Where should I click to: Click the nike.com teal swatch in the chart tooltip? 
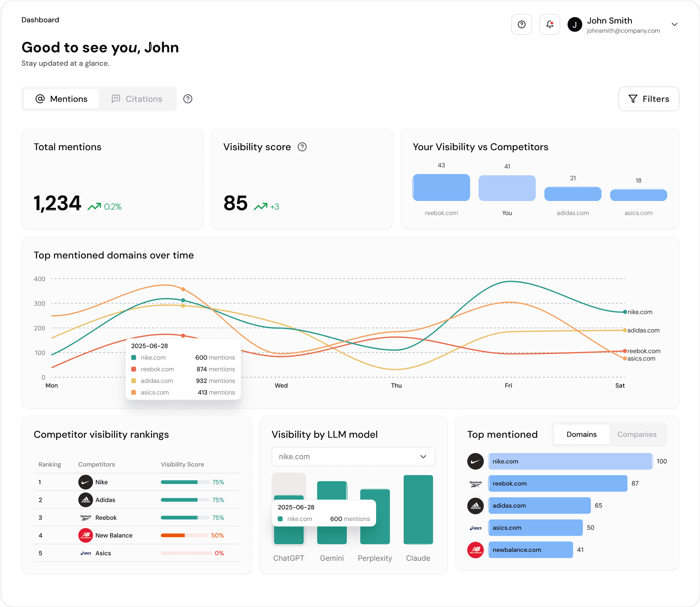(x=134, y=358)
